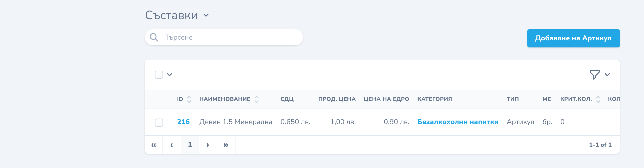Expand the filter dropdown chevron

click(607, 75)
